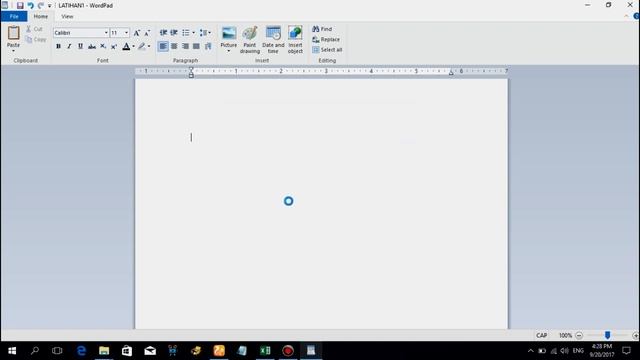Undo the last action
The height and width of the screenshot is (360, 640).
click(x=31, y=5)
